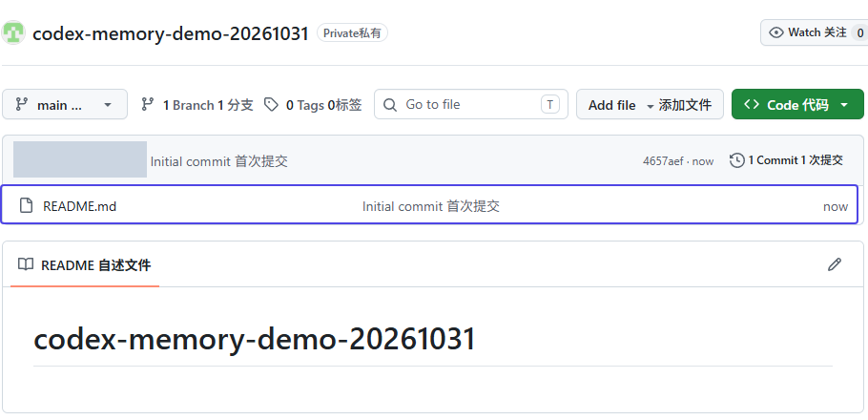Click the README book icon

coord(26,264)
